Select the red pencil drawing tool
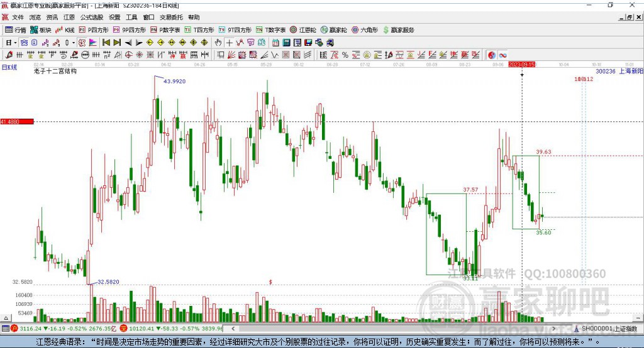 click(x=9, y=55)
